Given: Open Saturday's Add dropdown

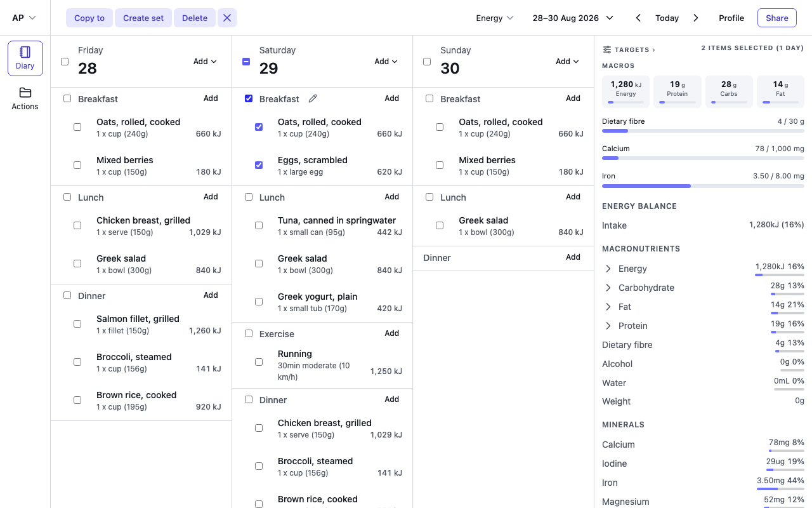Looking at the screenshot, I should [386, 62].
